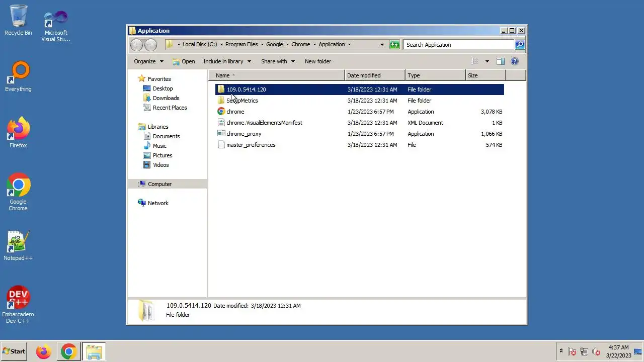644x362 pixels.
Task: Sort by Date modified column header
Action: point(375,75)
